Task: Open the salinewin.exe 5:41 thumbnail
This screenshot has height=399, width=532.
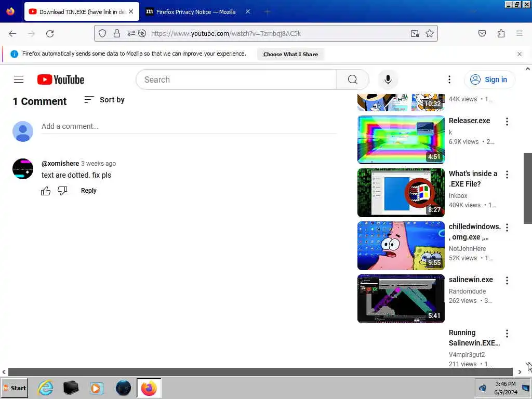Action: pos(401,299)
